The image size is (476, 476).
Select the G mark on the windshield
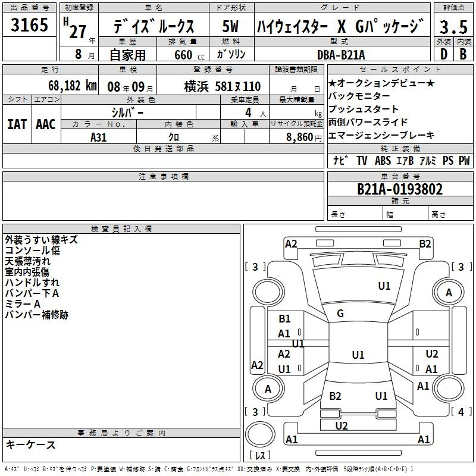pyautogui.click(x=340, y=314)
